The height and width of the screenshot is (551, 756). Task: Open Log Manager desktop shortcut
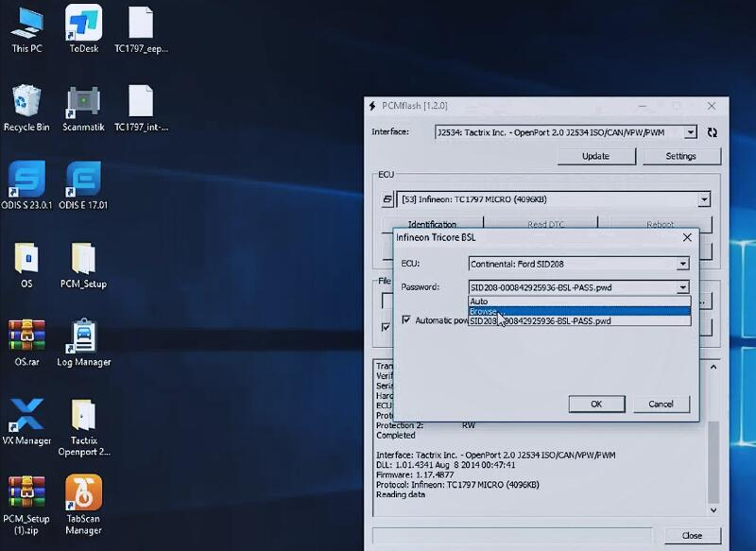click(x=83, y=336)
